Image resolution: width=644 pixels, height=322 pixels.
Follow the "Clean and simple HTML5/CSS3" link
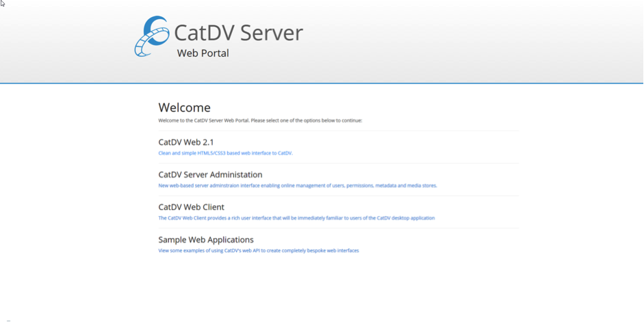point(225,153)
